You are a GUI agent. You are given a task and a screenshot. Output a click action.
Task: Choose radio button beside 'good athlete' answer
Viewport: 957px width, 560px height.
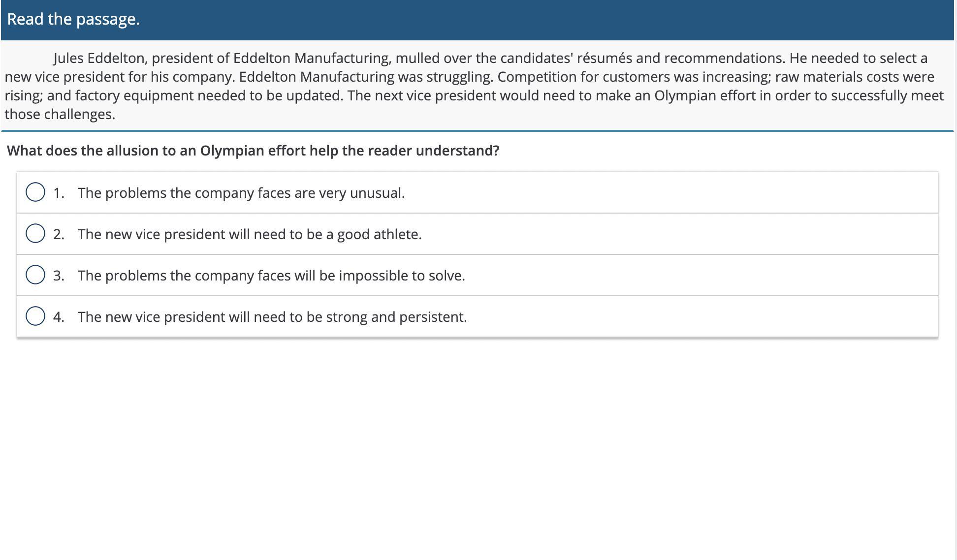pos(35,233)
